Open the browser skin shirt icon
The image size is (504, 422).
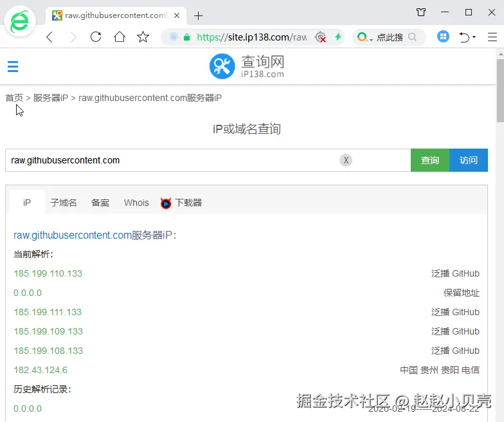point(421,13)
